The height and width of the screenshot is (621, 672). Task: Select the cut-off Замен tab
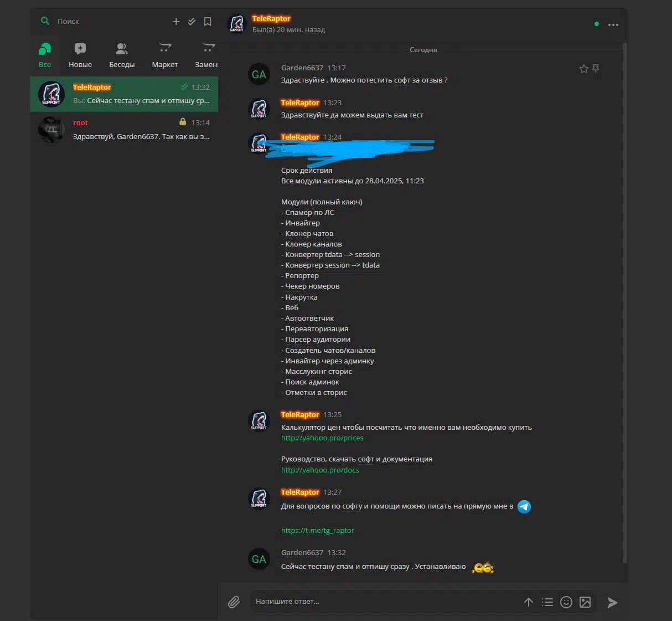pyautogui.click(x=206, y=55)
